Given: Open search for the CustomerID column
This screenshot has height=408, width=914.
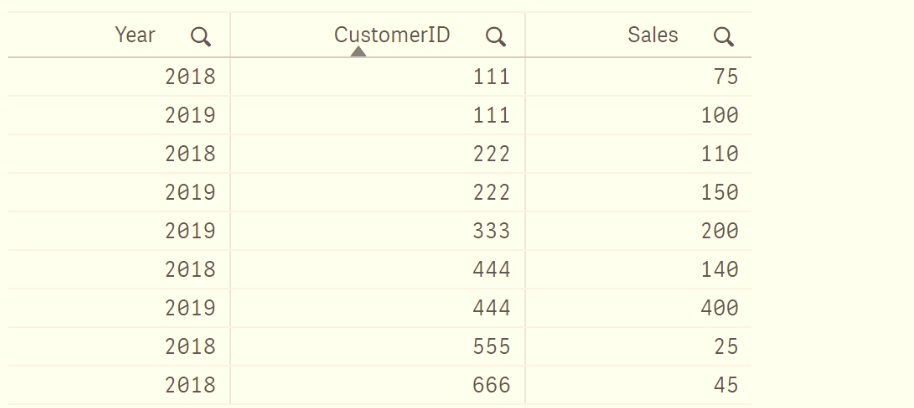Looking at the screenshot, I should point(493,38).
